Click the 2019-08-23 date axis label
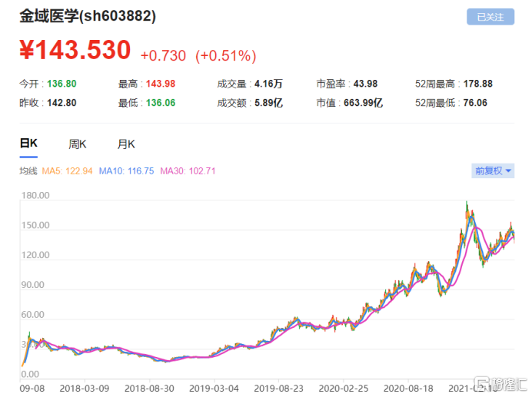The image size is (532, 397). click(279, 389)
